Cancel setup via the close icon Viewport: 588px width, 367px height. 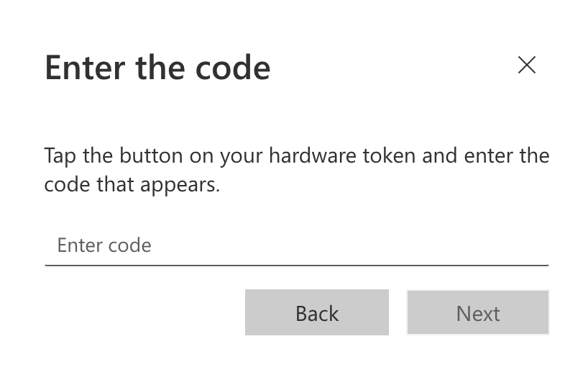[526, 65]
